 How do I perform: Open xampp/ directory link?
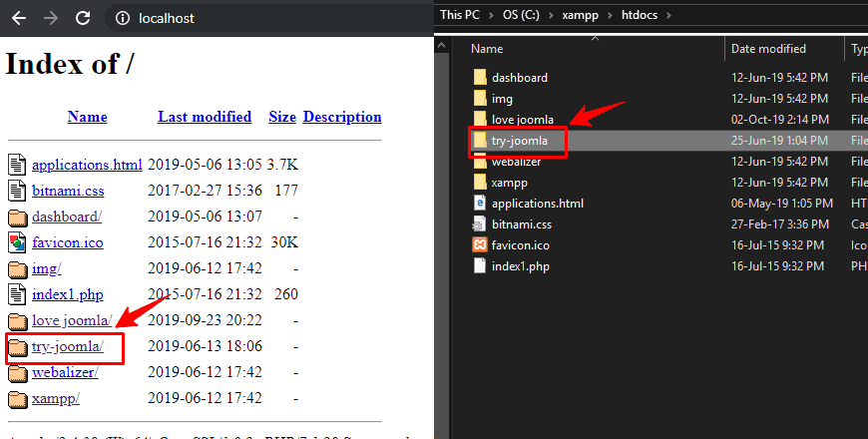55,398
